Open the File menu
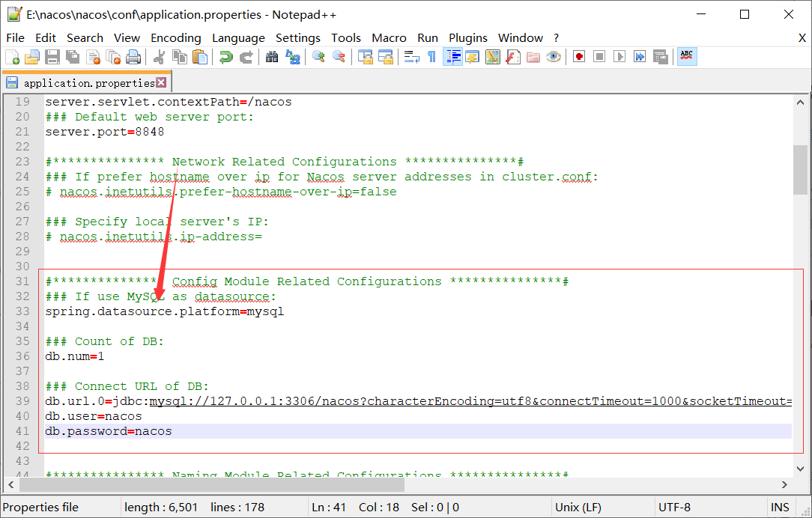The width and height of the screenshot is (812, 518). (x=15, y=37)
